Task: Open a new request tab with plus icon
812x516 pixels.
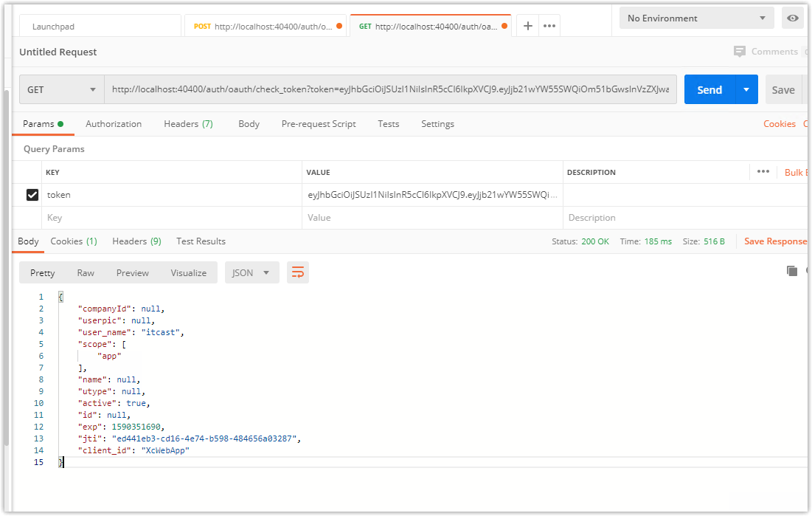Action: [528, 26]
